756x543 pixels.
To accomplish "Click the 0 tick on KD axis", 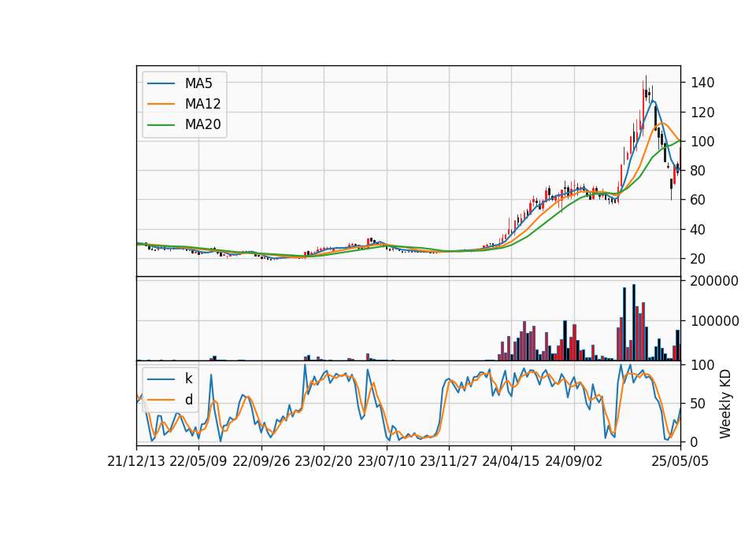I will coord(695,441).
